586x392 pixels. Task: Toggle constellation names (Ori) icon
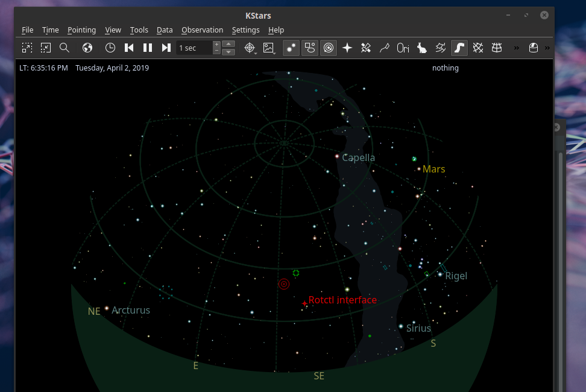point(403,48)
